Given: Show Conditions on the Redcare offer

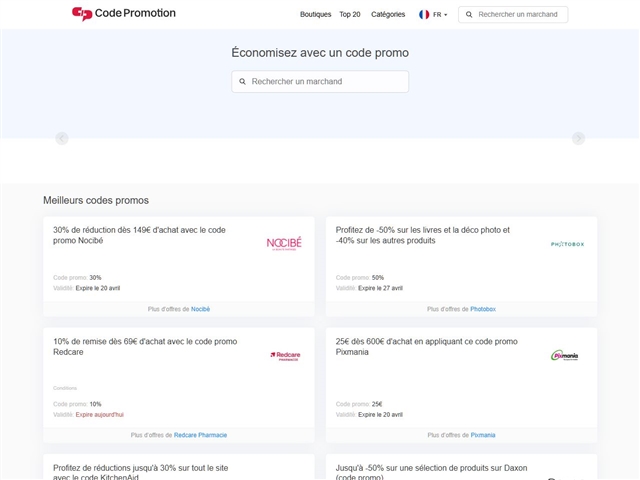Looking at the screenshot, I should 65,388.
